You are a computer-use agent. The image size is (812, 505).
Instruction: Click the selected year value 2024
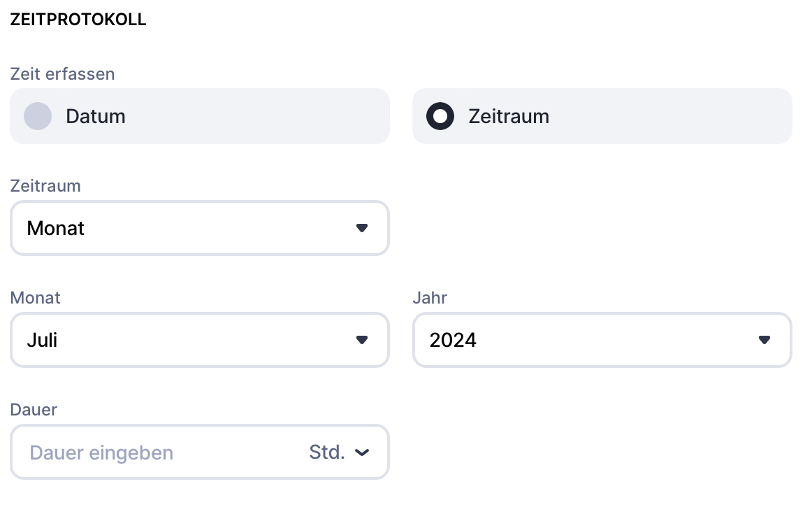coord(453,340)
